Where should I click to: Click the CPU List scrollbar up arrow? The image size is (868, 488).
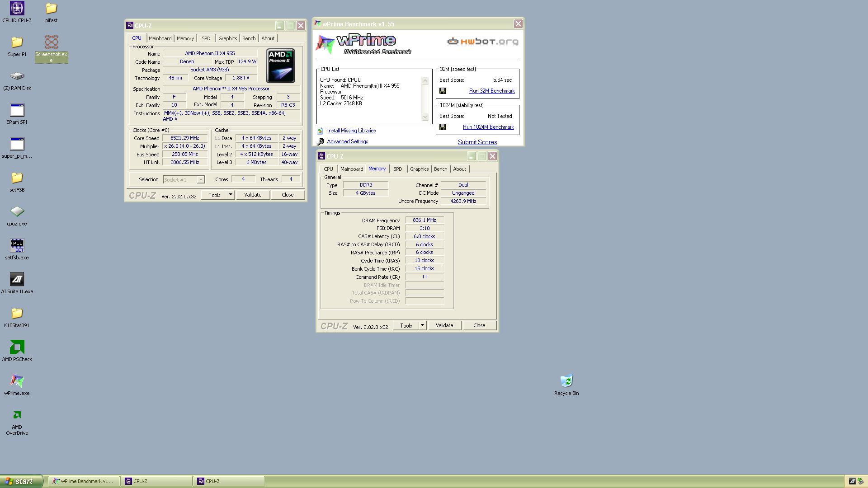(x=425, y=81)
